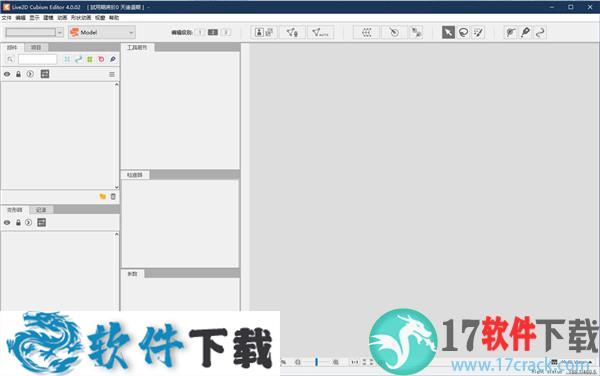This screenshot has width=600, height=376.
Task: Switch to the 变形器 (Deformer) tab
Action: click(15, 210)
